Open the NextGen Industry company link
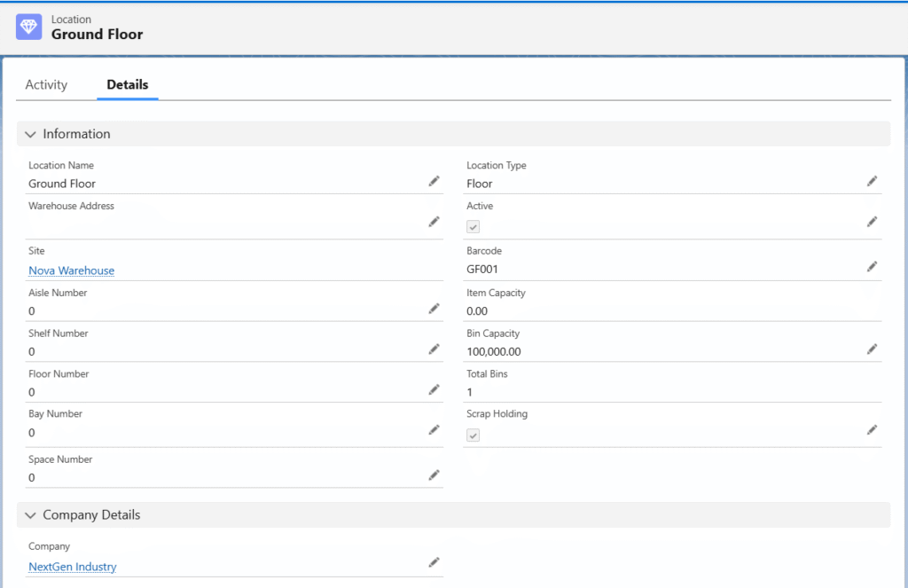Screen dimensions: 908x588 click(72, 567)
